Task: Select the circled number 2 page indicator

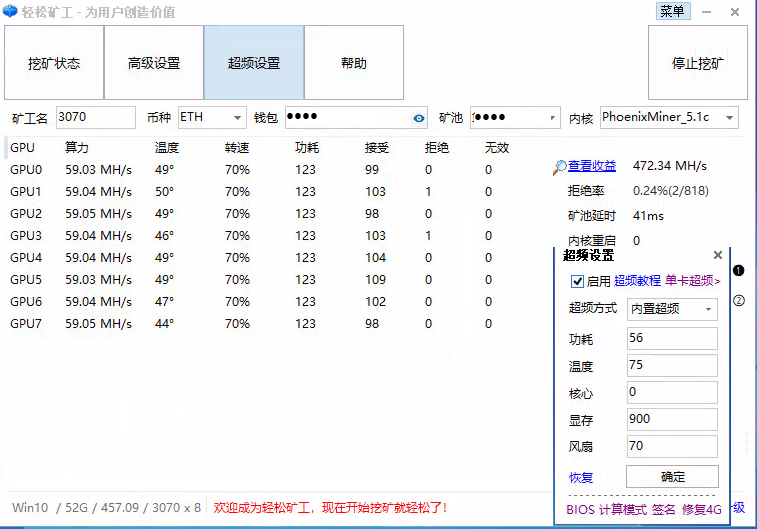Action: pos(739,300)
